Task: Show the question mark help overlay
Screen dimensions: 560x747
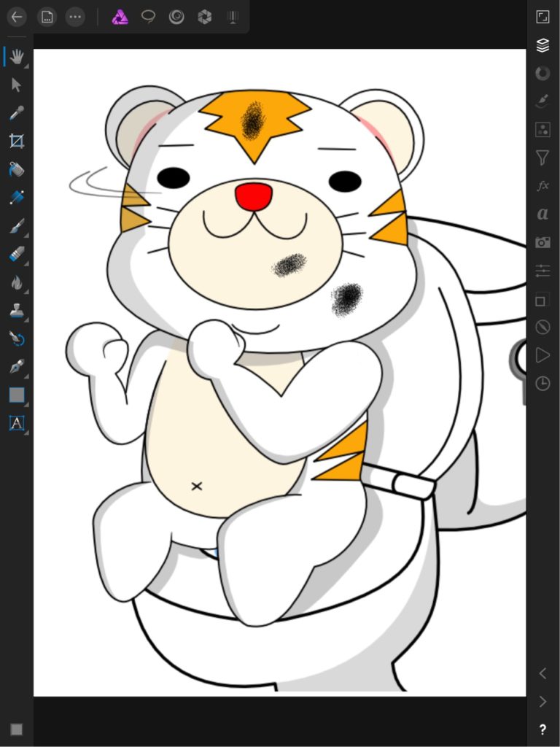Action: point(542,729)
